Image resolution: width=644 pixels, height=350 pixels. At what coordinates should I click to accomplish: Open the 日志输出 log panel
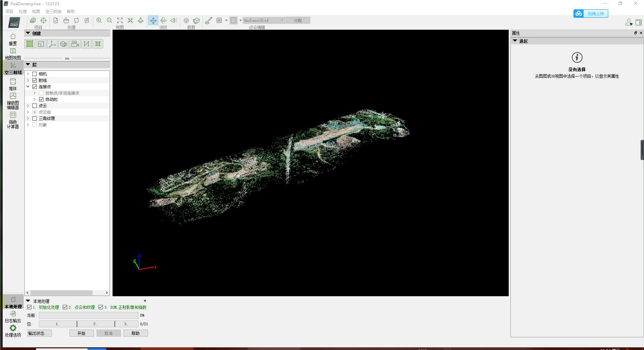point(13,316)
